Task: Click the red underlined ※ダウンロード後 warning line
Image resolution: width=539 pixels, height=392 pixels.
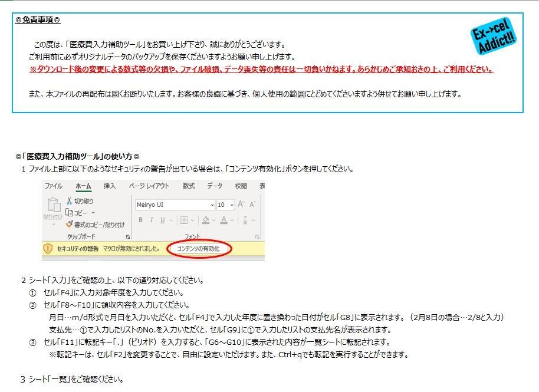Action: click(x=261, y=69)
